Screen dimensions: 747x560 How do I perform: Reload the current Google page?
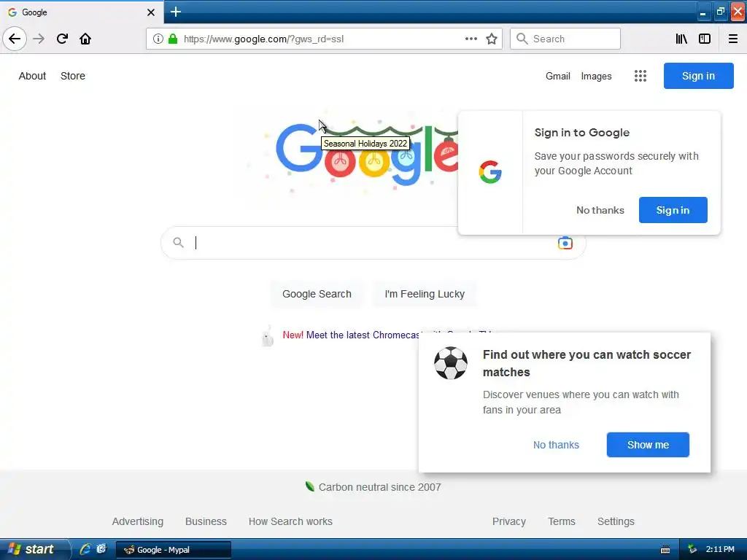[x=62, y=39]
